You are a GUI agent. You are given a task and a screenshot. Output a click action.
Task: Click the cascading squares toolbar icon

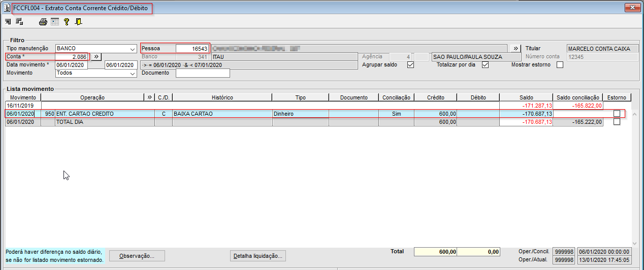point(19,22)
